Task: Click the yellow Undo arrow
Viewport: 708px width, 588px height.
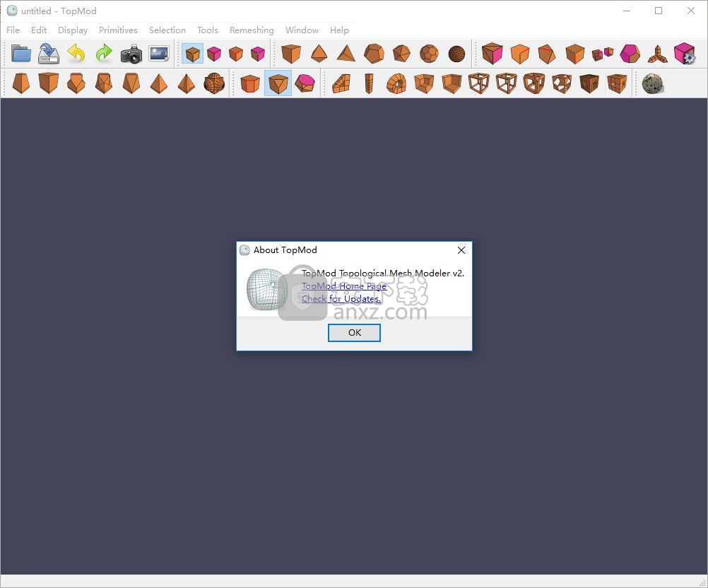Action: [x=76, y=54]
